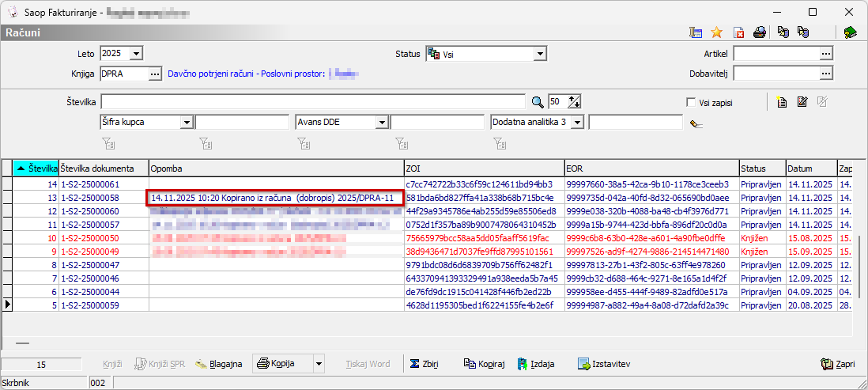
Task: Open the Kopija button dropdown arrow
Action: (318, 364)
